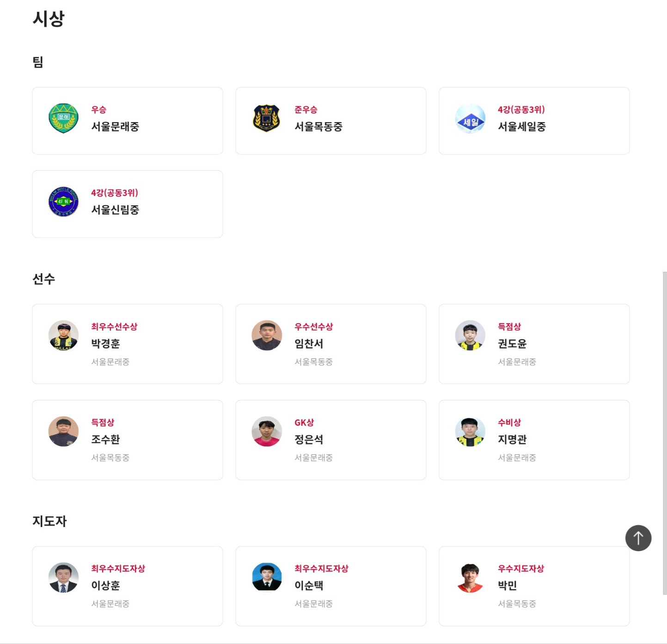Select 지명관 defender award photo
The width and height of the screenshot is (667, 644).
click(470, 431)
